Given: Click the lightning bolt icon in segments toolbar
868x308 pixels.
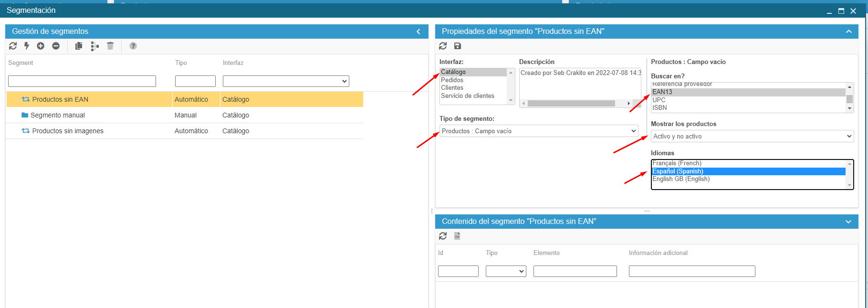Looking at the screenshot, I should 27,46.
